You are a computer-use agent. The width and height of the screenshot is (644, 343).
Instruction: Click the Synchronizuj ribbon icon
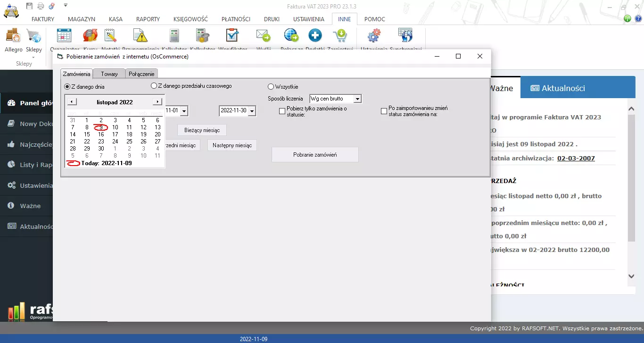click(405, 36)
